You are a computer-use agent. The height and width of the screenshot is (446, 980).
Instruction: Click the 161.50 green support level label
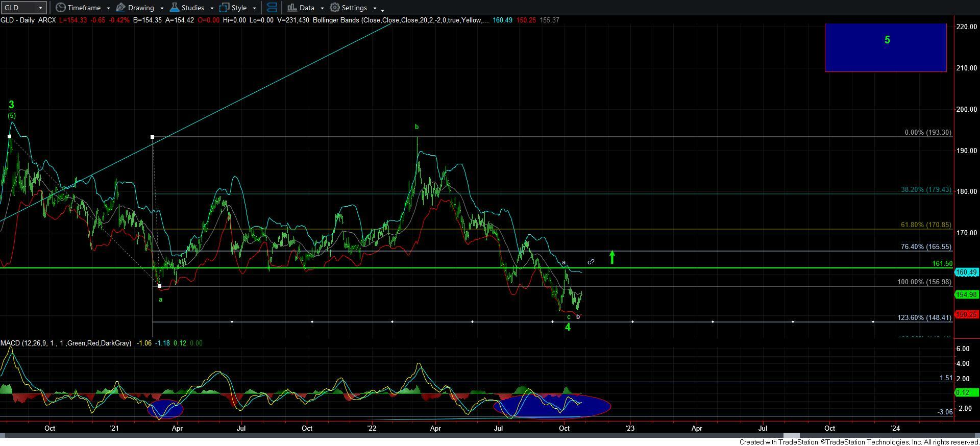coord(942,263)
